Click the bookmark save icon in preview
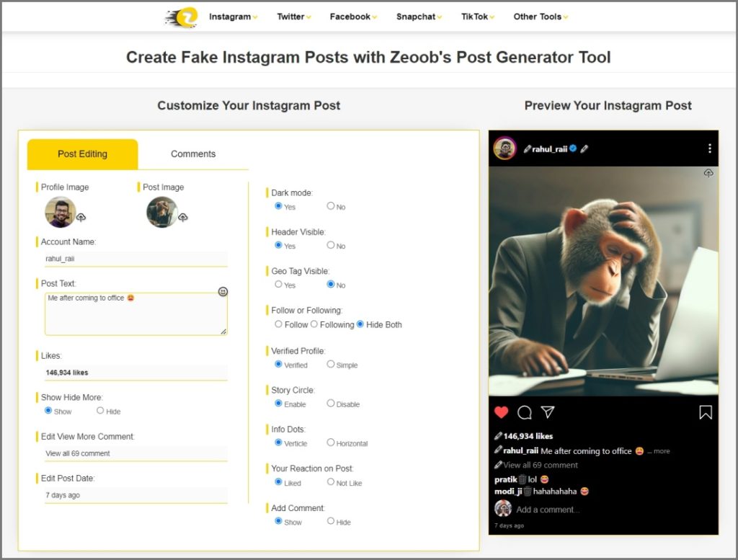This screenshot has width=738, height=560. (706, 413)
